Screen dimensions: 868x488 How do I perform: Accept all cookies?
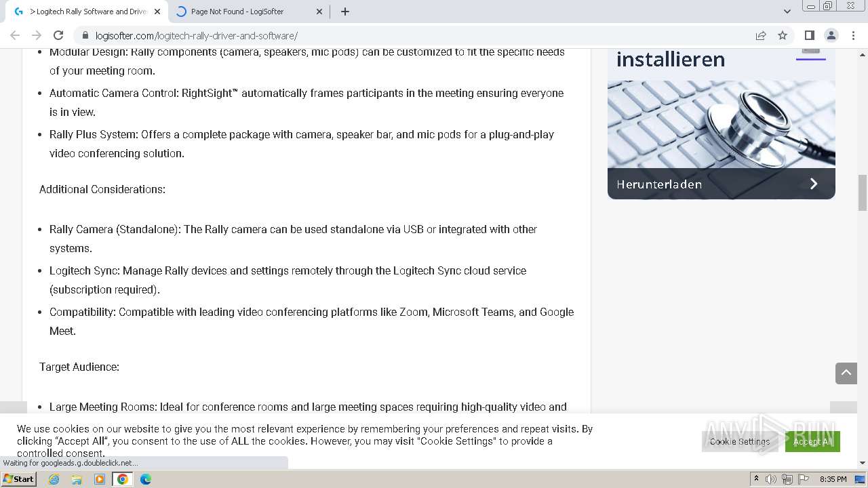coord(812,441)
